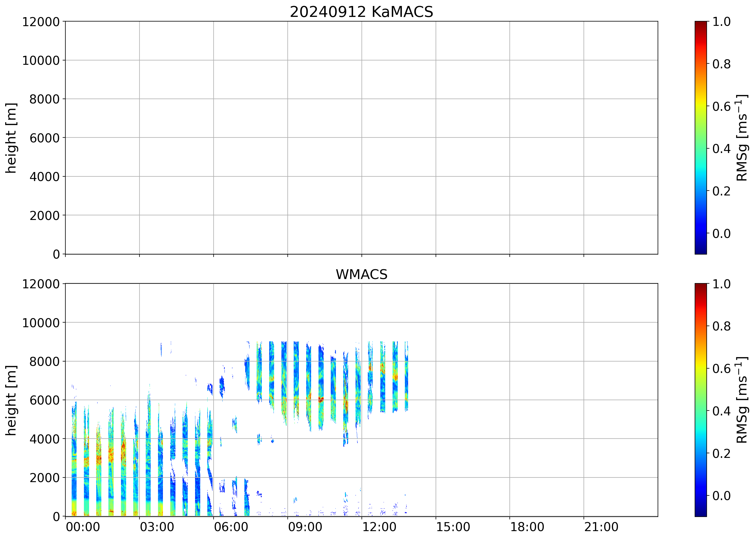This screenshot has width=756, height=539.
Task: Click the cyan 0.2 region of the KaMACS colorbar
Action: click(x=700, y=191)
